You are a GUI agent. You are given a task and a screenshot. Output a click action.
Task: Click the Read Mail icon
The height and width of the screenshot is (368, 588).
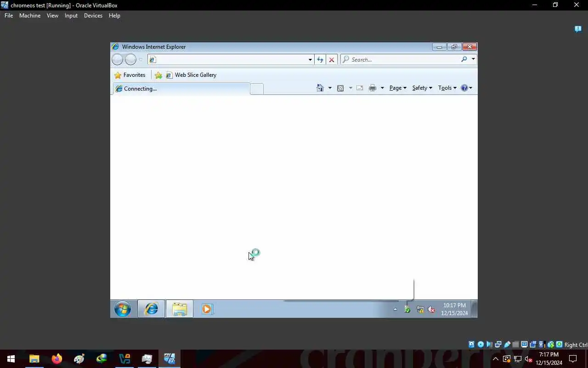pos(360,88)
